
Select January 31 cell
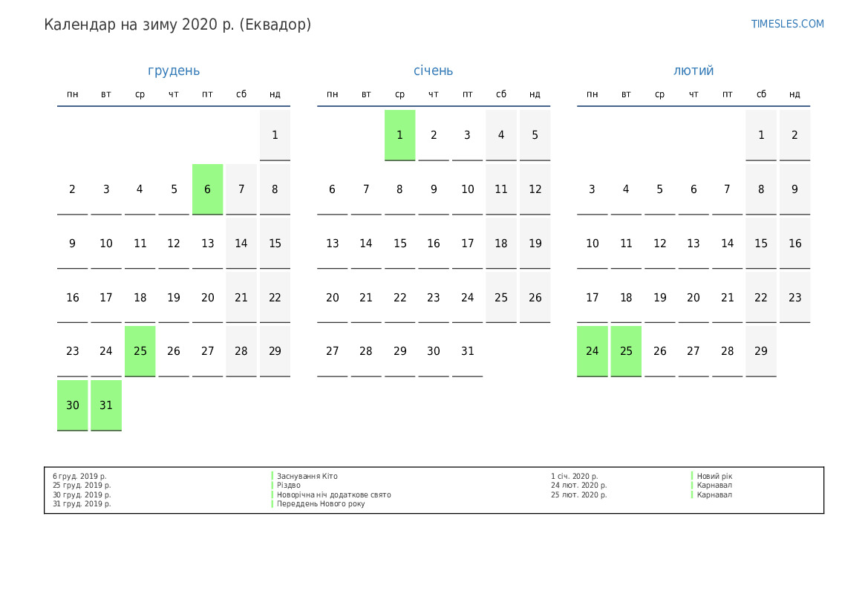coord(467,351)
